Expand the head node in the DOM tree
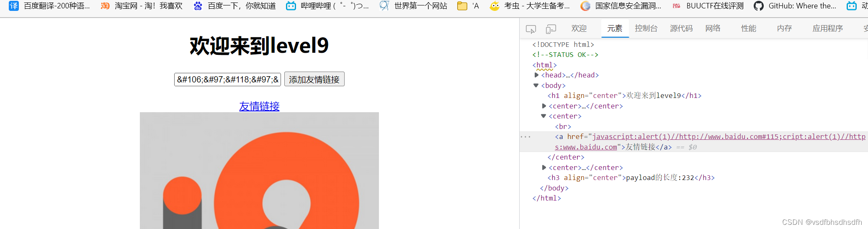868x229 pixels. (536, 75)
